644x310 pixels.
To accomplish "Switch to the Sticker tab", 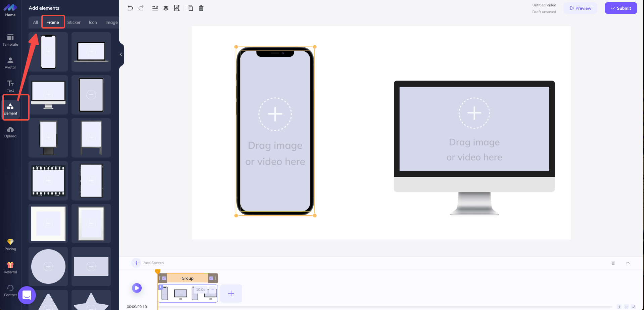I will [x=74, y=23].
